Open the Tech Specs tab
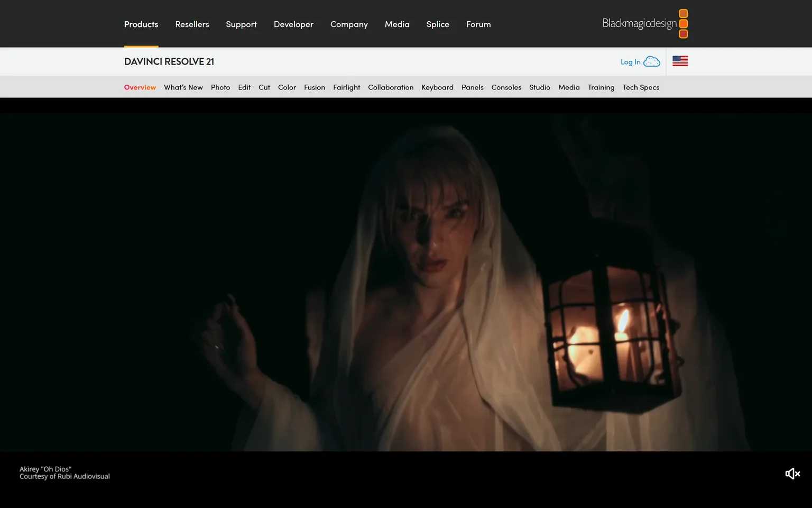 [x=641, y=87]
